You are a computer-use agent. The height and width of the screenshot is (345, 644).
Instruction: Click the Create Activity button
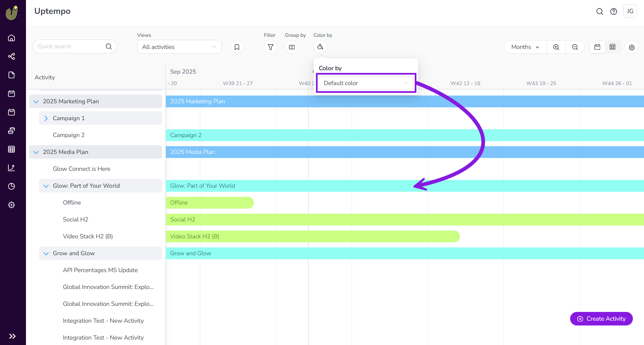coord(601,319)
